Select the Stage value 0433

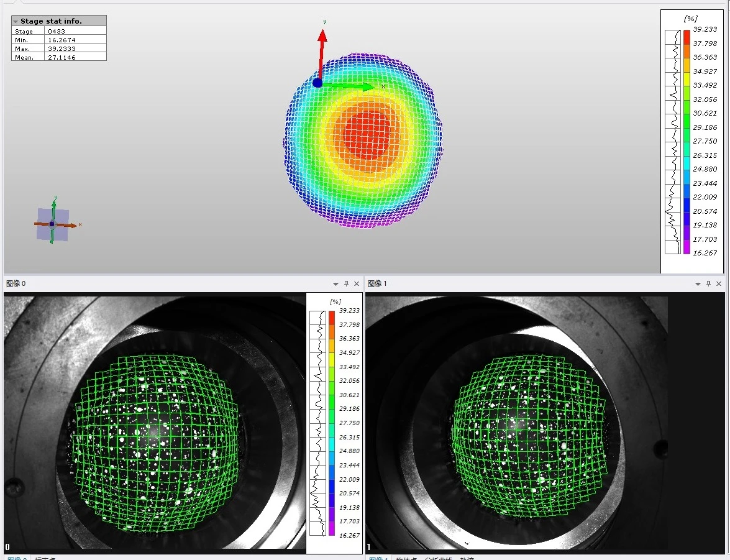[57, 31]
